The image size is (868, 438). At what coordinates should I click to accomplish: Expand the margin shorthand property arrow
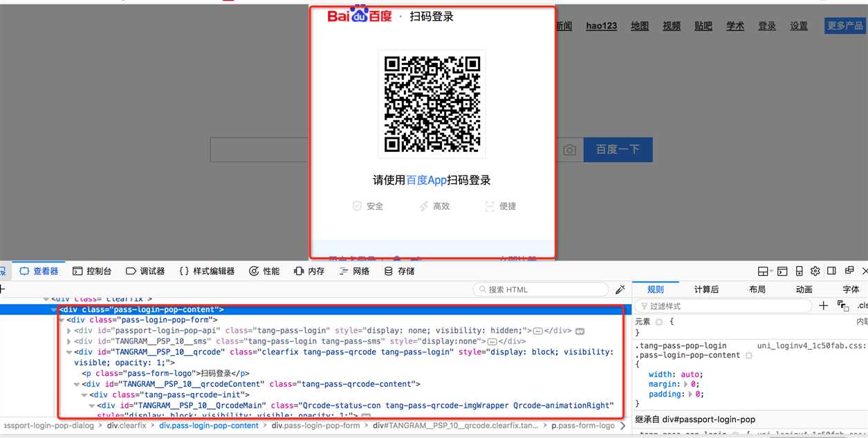tap(685, 384)
